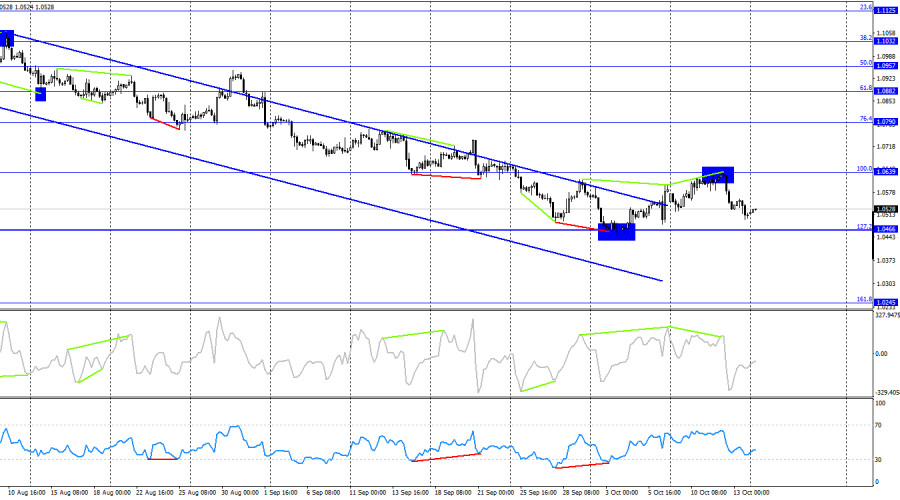Screen dimensions: 900x500
Task: Select the 50.0 Fibonacci level label
Action: coord(866,63)
